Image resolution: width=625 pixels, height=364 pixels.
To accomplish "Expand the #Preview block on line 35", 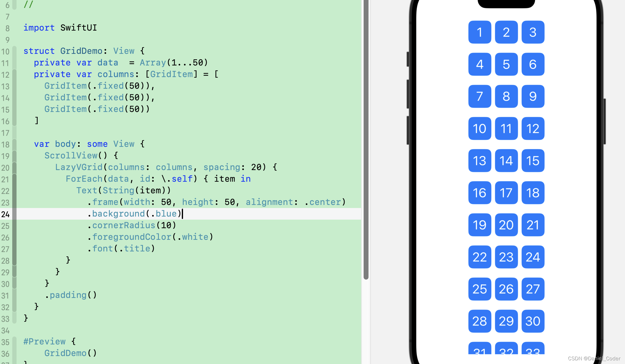I will [16, 341].
